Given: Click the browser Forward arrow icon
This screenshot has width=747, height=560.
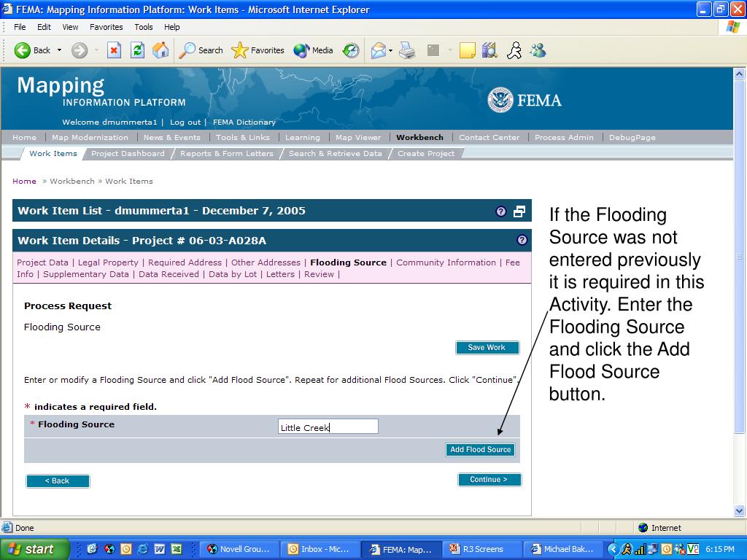Looking at the screenshot, I should pos(80,50).
